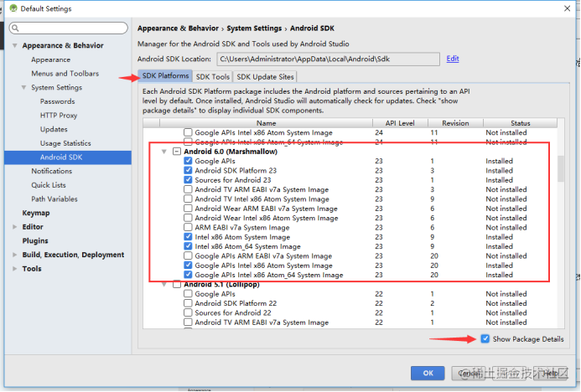Open Path Variables settings
The width and height of the screenshot is (581, 392).
pyautogui.click(x=54, y=199)
